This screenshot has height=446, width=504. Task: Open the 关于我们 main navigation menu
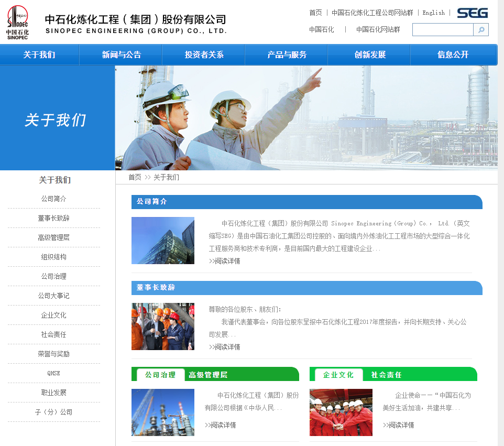(39, 55)
